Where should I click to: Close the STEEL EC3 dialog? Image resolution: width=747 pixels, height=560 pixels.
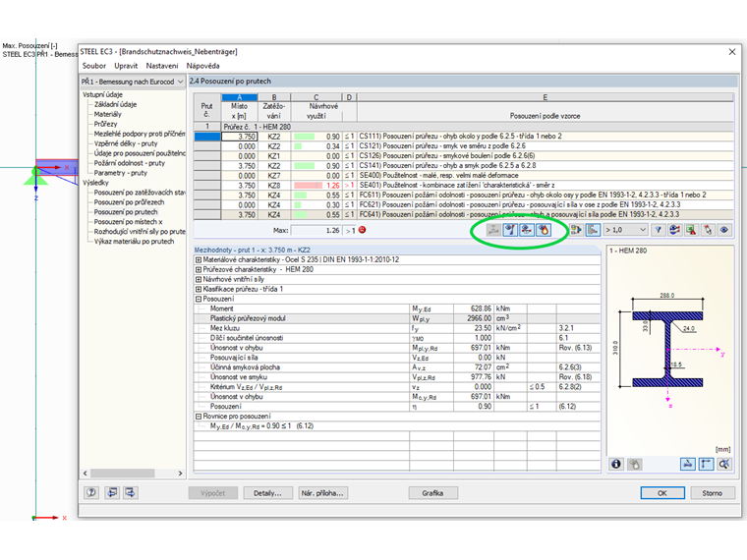tap(732, 51)
